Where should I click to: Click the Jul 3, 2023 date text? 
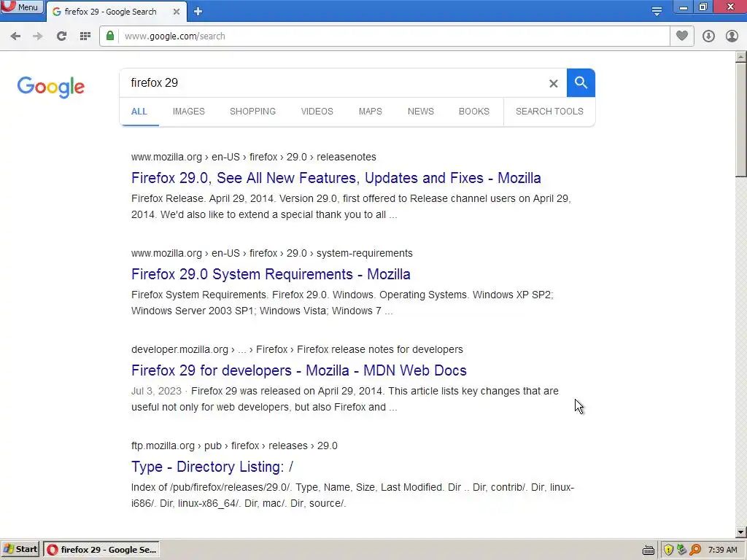[x=156, y=391]
